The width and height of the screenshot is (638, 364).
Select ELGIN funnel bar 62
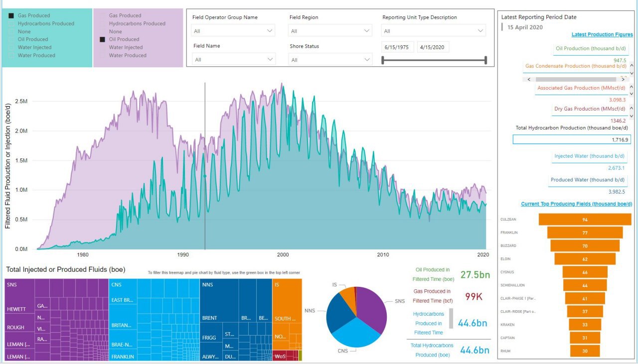[585, 259]
